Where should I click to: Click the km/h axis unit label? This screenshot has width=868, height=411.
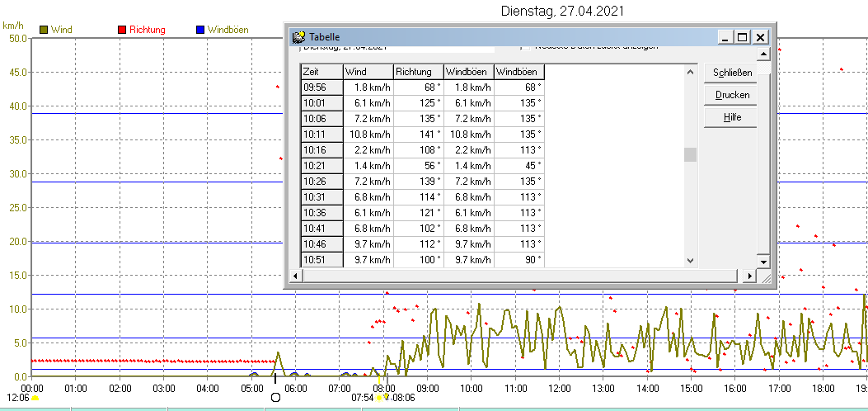tap(13, 26)
